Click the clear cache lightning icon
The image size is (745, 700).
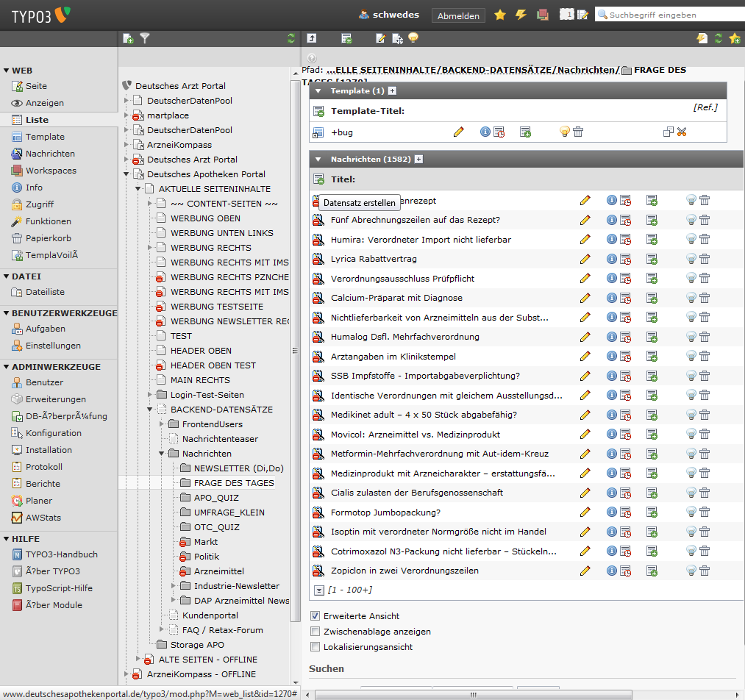(x=521, y=15)
